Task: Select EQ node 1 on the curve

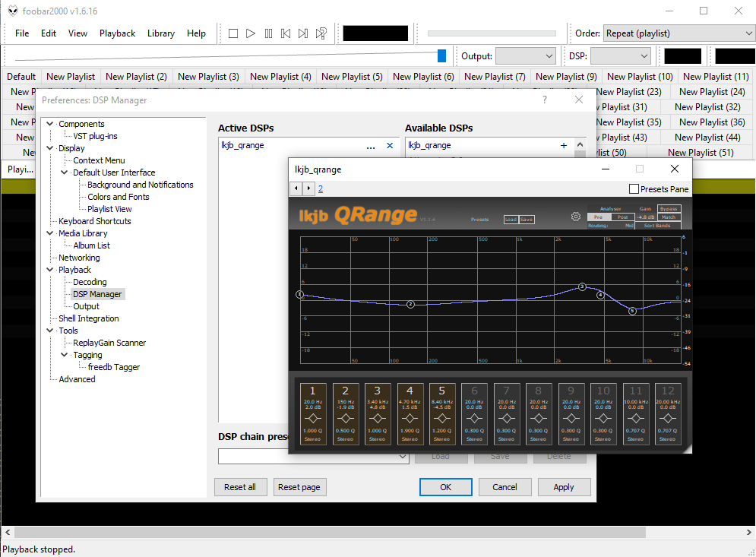Action: (x=299, y=294)
